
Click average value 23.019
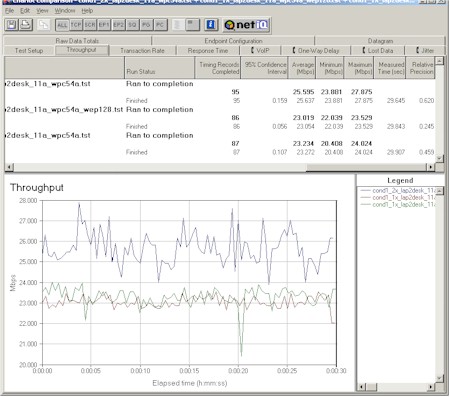coord(303,117)
